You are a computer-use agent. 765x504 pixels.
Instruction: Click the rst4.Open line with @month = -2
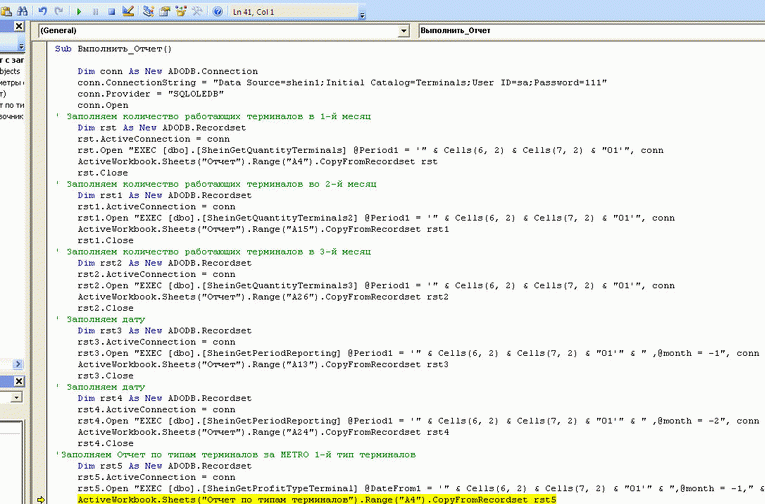419,421
